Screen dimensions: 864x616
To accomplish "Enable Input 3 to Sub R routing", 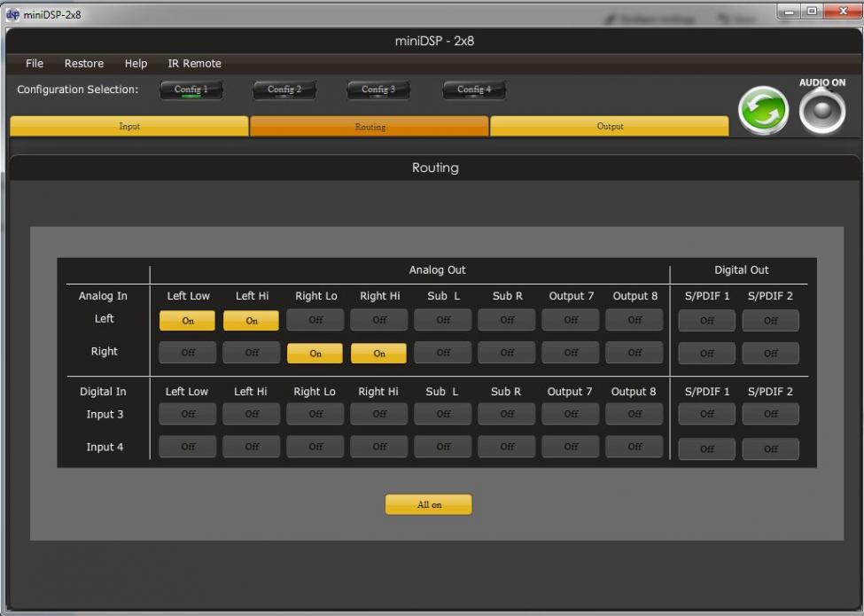I will pyautogui.click(x=507, y=414).
